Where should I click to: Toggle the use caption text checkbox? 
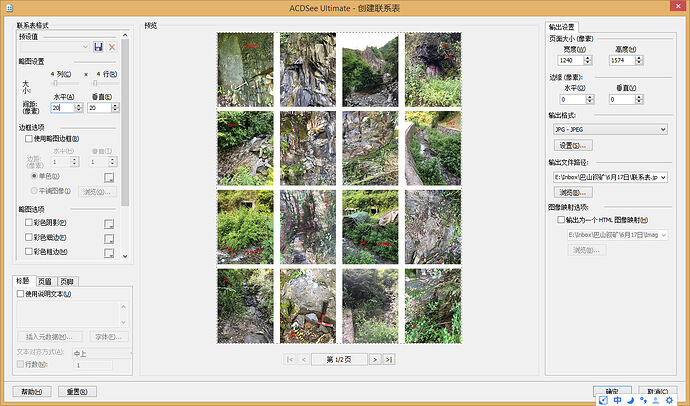(x=21, y=294)
